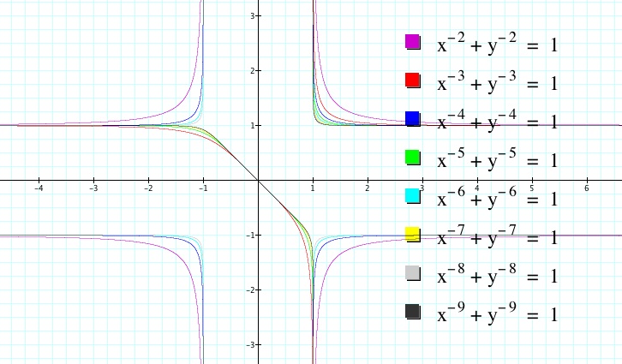Click the cyan swatch for x^-6 + y^-6 = 1
Screen dimensions: 622x364
413,196
